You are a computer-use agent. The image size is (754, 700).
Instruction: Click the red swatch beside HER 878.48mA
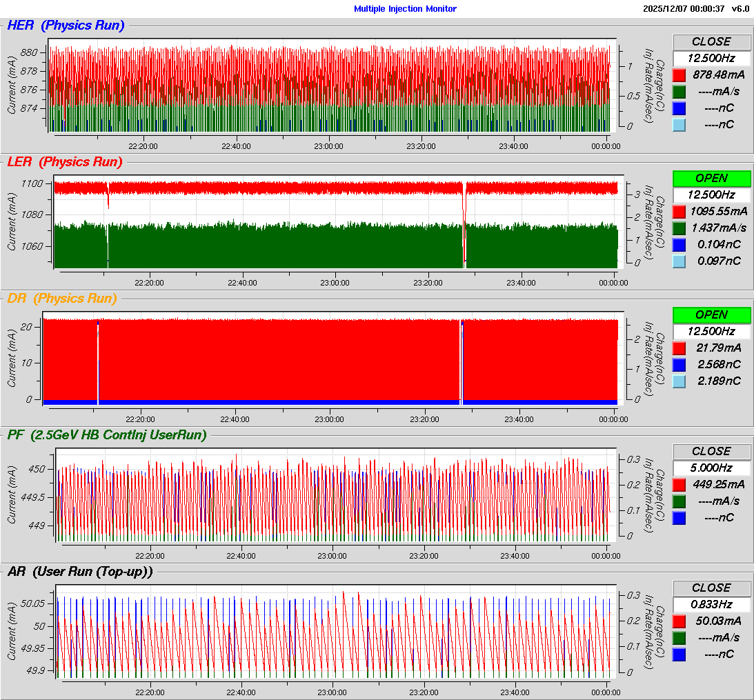679,74
